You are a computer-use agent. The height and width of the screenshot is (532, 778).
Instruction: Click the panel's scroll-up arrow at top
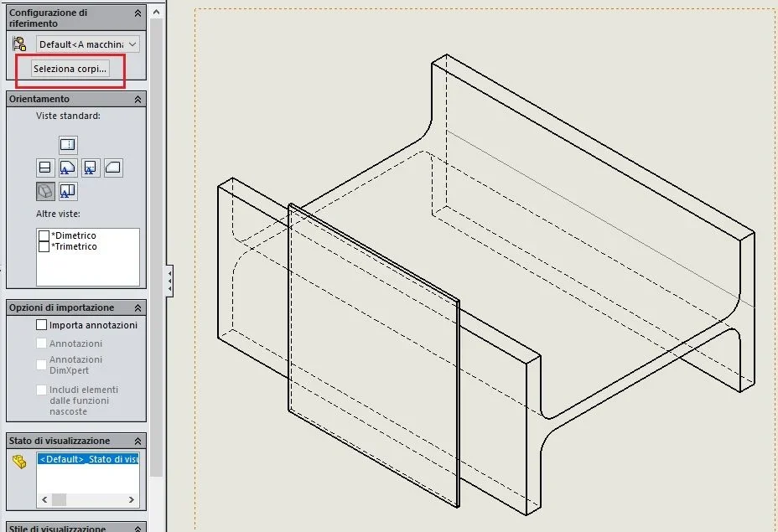click(156, 12)
